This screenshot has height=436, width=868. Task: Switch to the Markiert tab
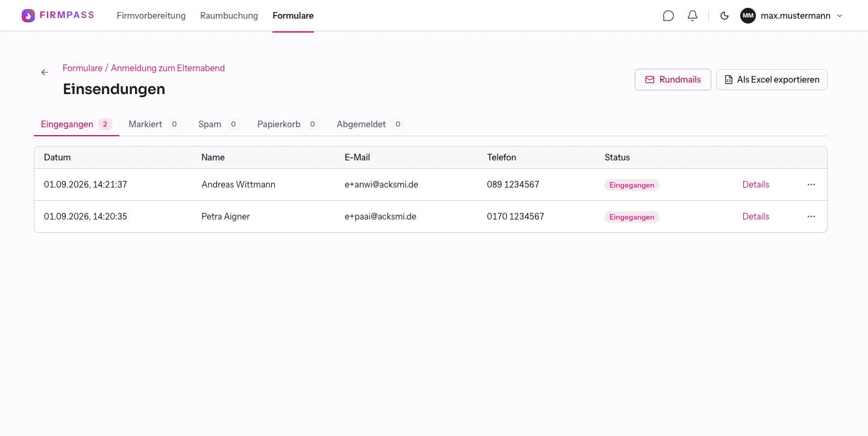pyautogui.click(x=154, y=124)
